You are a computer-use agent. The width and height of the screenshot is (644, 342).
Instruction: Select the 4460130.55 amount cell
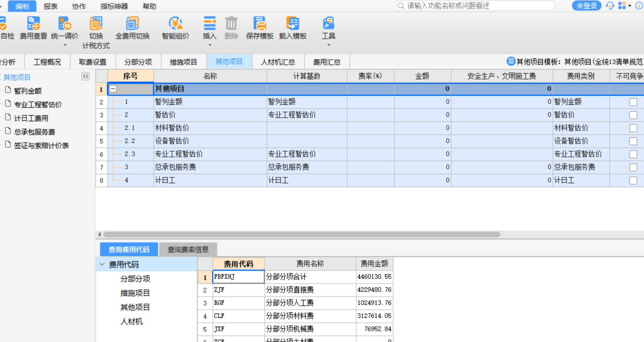click(374, 277)
